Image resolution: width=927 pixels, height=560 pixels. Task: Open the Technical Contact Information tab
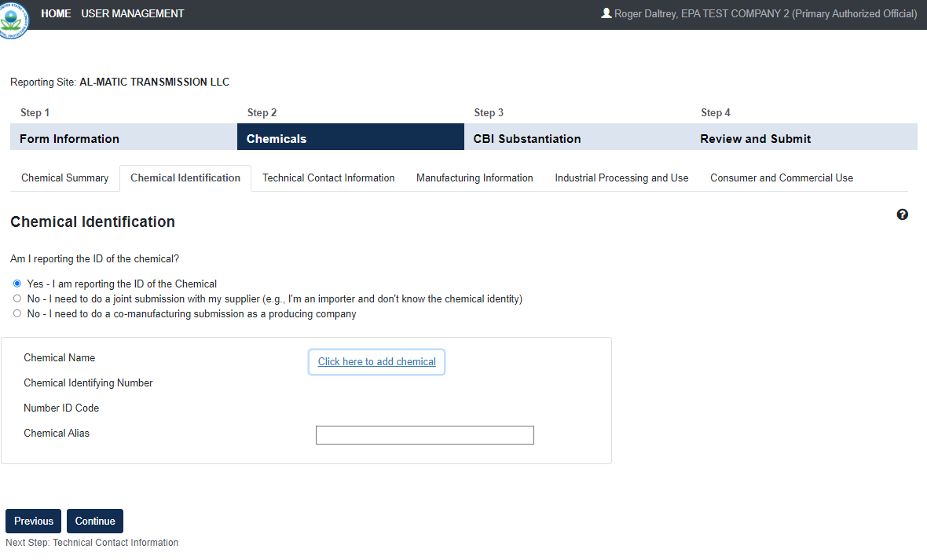[x=328, y=178]
